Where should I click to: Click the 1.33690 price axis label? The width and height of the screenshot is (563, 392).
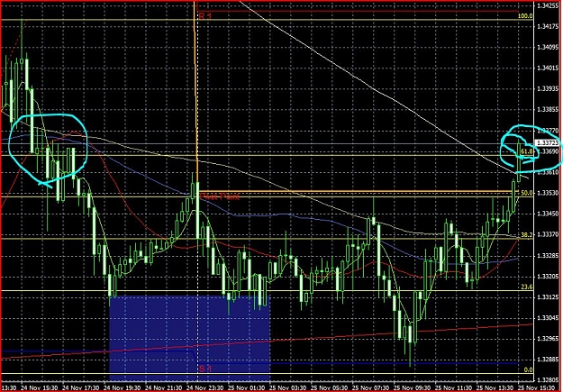pos(547,151)
